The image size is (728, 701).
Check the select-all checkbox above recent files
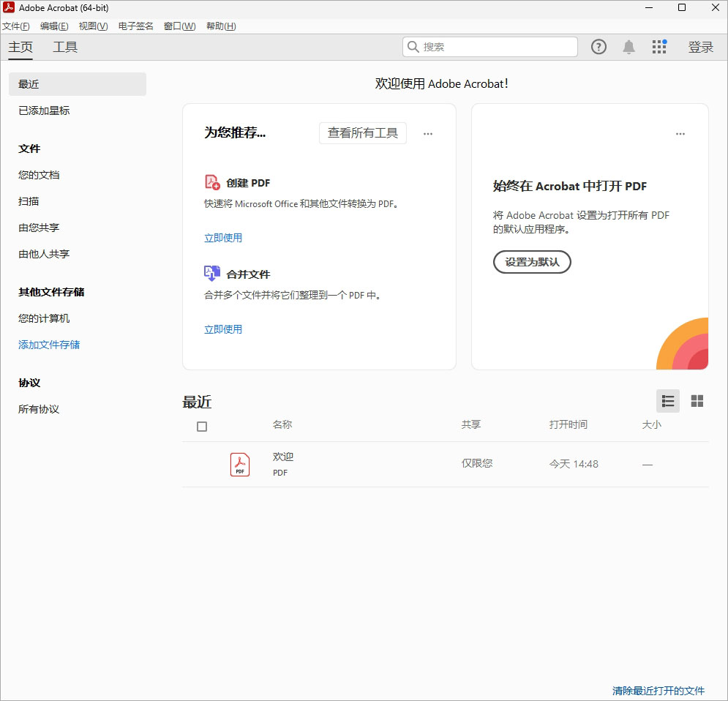tap(202, 426)
